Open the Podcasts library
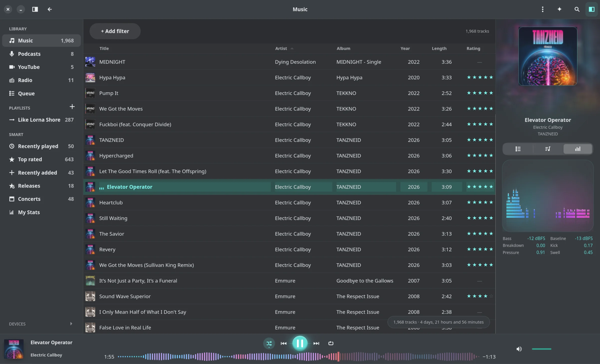The width and height of the screenshot is (600, 364). (x=41, y=54)
